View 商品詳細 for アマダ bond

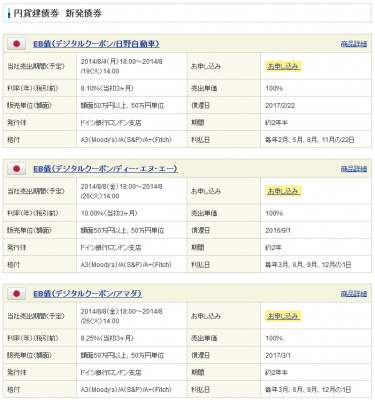[x=354, y=294]
